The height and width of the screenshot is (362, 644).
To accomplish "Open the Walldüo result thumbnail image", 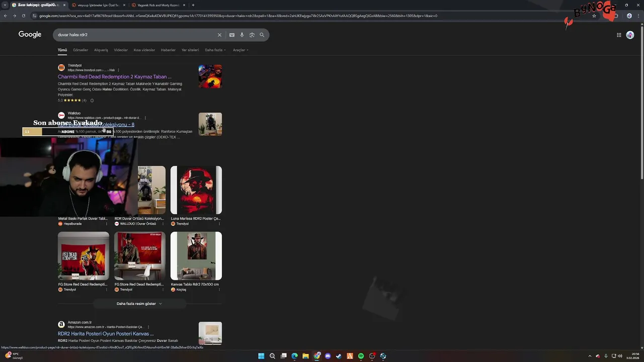I will coord(210,124).
